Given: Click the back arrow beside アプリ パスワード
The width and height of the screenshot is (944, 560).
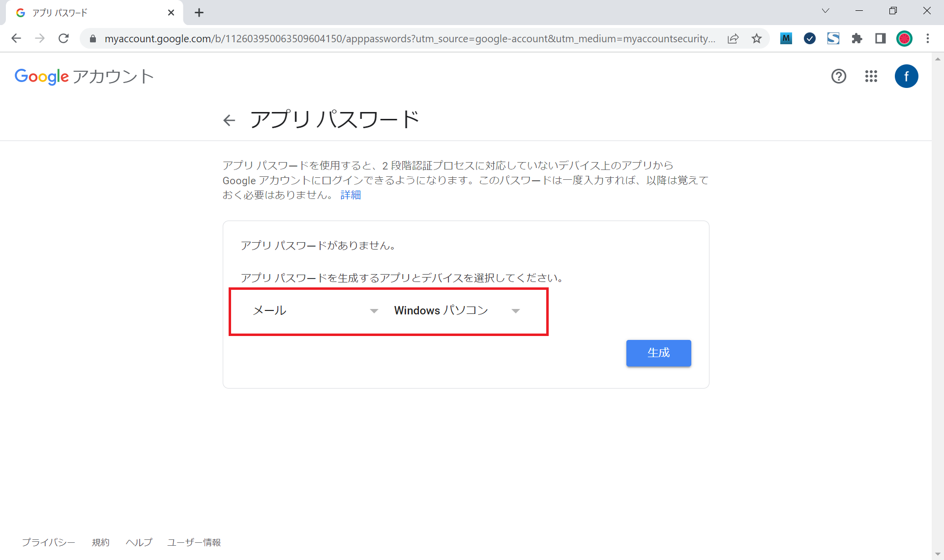Looking at the screenshot, I should 229,120.
